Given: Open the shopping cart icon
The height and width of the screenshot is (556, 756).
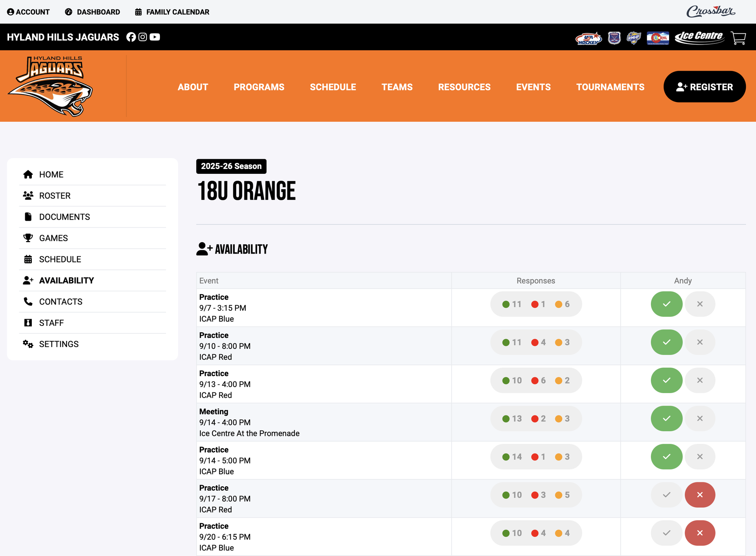Looking at the screenshot, I should [738, 38].
